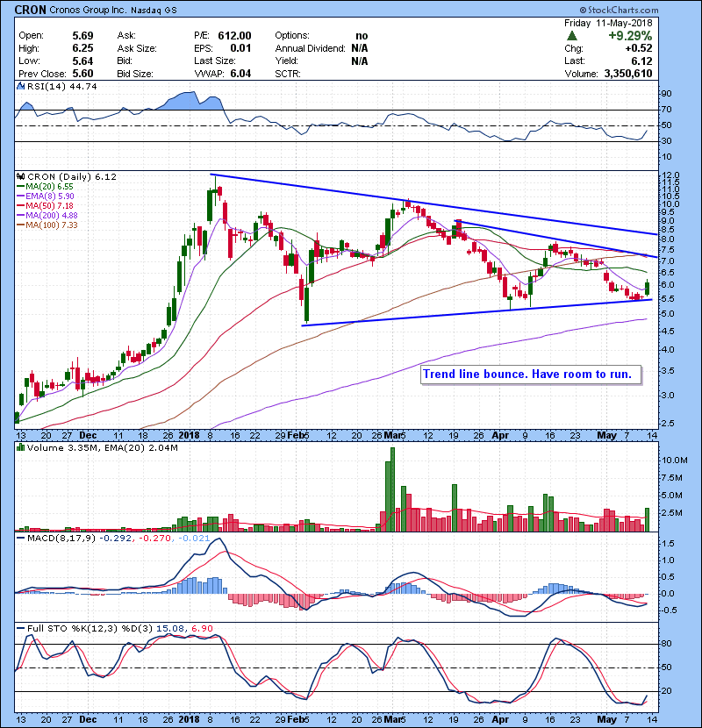
Task: Click the CRON (Daily) 6.12 chart label
Action: click(x=72, y=176)
